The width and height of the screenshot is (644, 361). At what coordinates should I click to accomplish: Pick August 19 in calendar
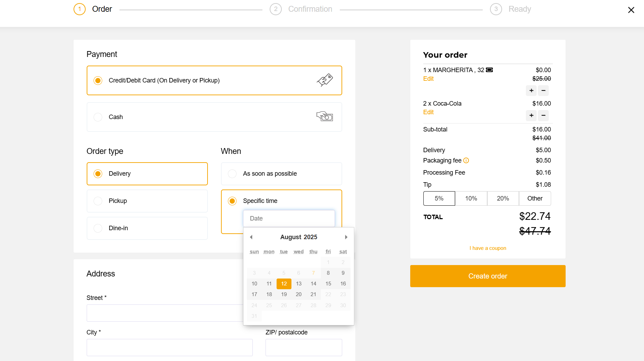click(284, 294)
